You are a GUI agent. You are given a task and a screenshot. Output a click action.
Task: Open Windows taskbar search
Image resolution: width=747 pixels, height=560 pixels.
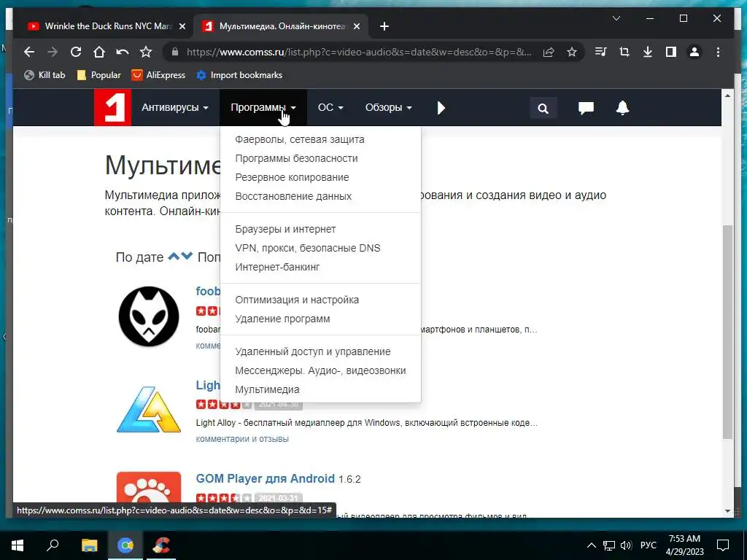click(x=53, y=545)
